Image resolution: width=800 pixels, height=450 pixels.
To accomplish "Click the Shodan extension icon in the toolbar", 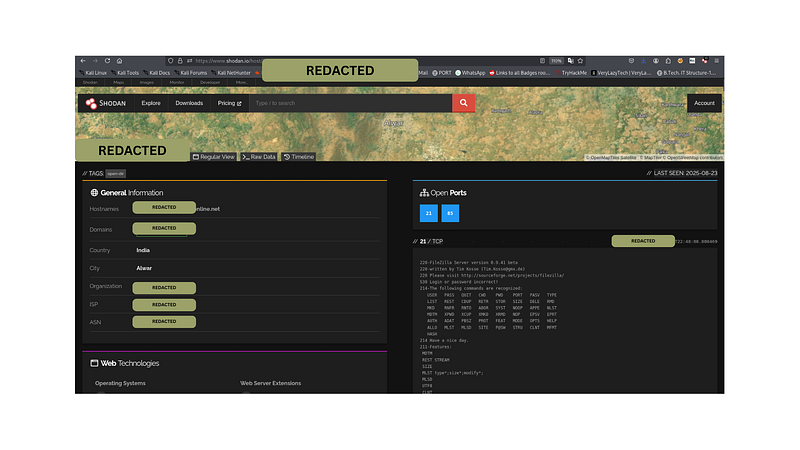I will pyautogui.click(x=705, y=61).
